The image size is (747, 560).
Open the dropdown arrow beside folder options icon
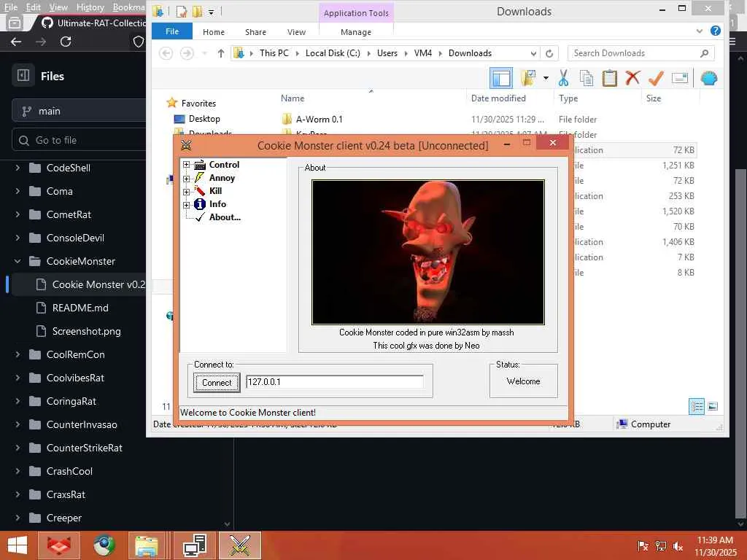(x=546, y=78)
